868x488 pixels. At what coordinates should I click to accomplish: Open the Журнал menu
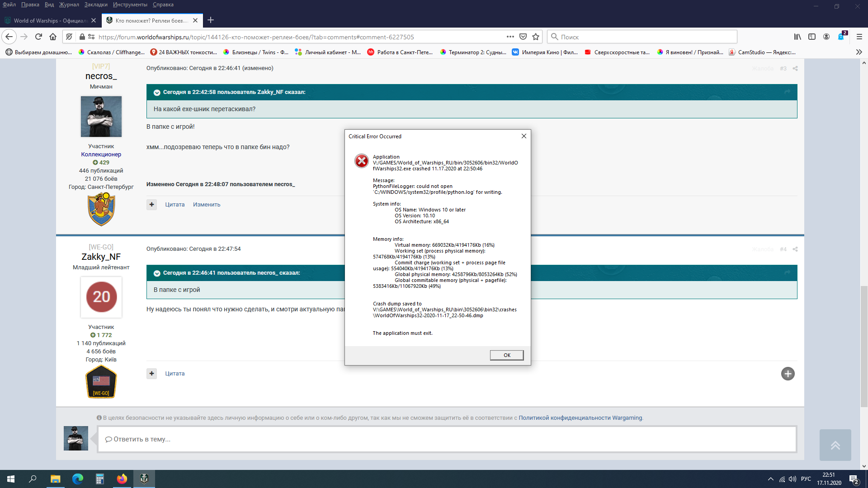(x=69, y=5)
